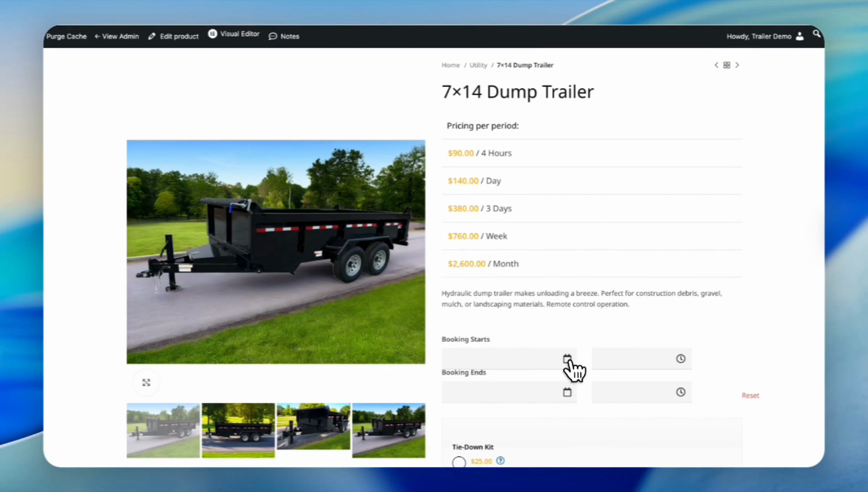
Task: Expand product image to fullscreen
Action: click(146, 383)
